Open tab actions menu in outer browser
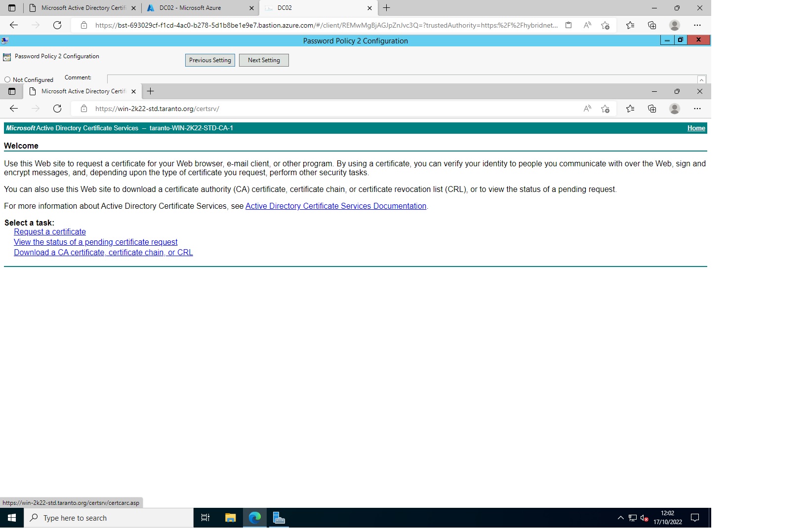Viewport: 809px width, 532px height. [12, 8]
